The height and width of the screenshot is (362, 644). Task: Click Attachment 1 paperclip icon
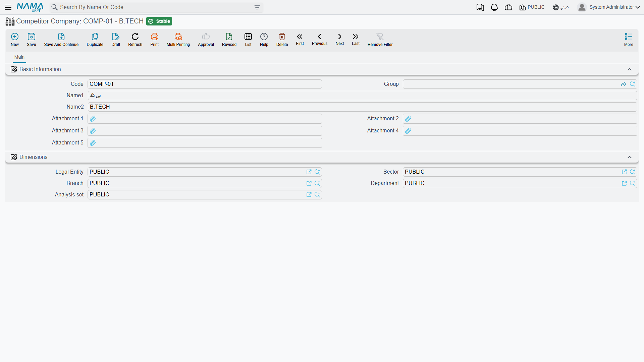point(93,119)
